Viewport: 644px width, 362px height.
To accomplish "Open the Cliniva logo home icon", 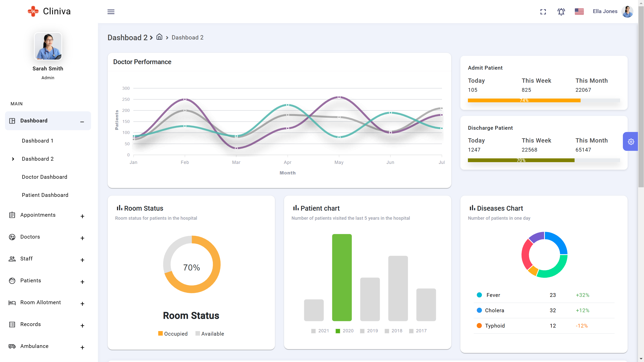I will (x=33, y=11).
